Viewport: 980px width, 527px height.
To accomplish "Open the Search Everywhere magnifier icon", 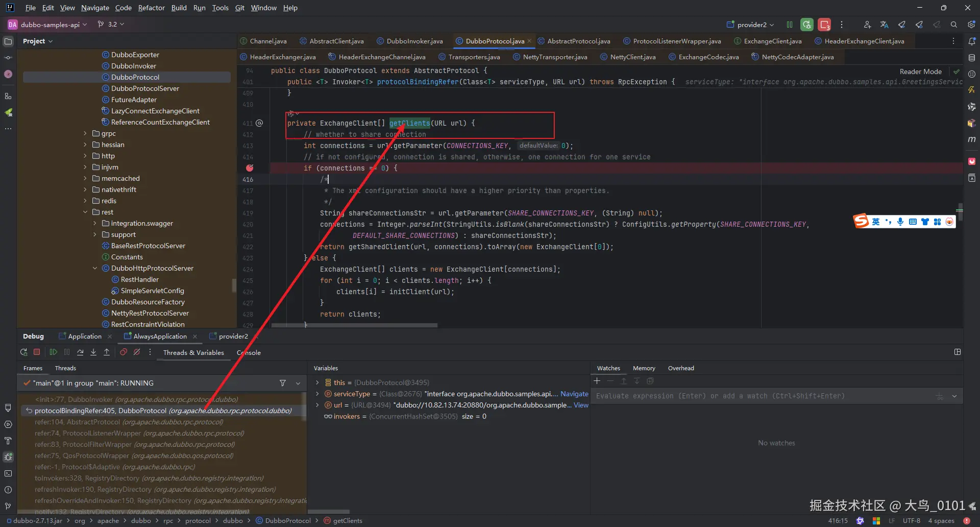I will pyautogui.click(x=953, y=25).
